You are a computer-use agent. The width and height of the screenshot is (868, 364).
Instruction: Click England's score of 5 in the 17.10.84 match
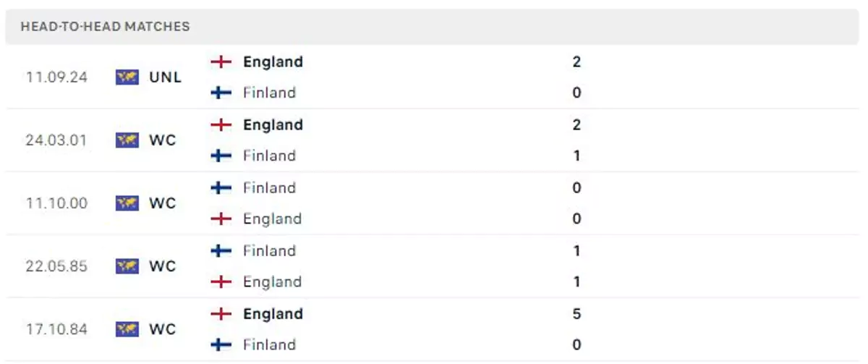576,314
